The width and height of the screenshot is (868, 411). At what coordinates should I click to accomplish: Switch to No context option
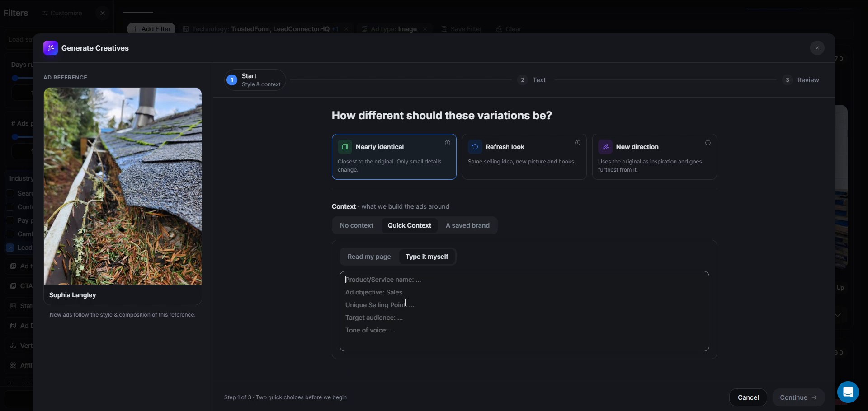pos(356,225)
